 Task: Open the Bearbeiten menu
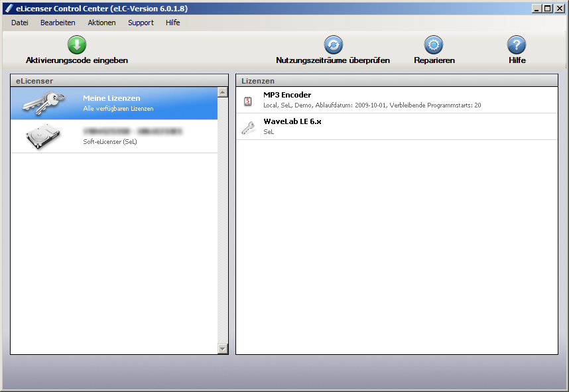coord(58,23)
